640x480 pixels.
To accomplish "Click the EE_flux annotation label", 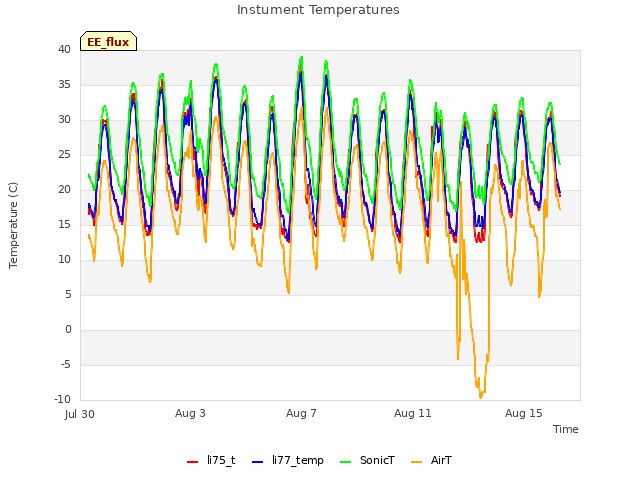I will pos(108,42).
